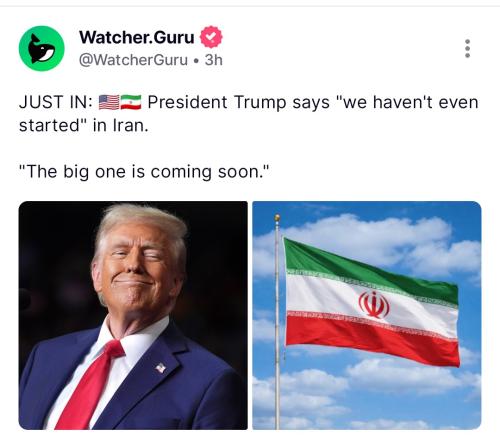Click the "The big one is coming soon." line

click(144, 172)
